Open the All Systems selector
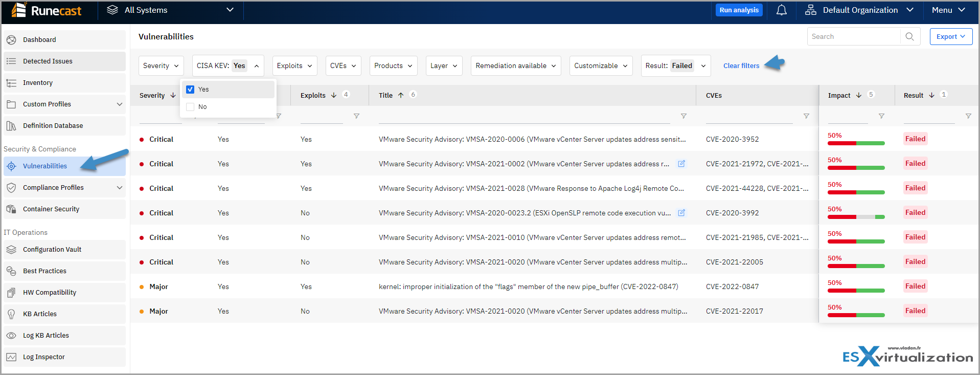Image resolution: width=980 pixels, height=375 pixels. pos(170,10)
